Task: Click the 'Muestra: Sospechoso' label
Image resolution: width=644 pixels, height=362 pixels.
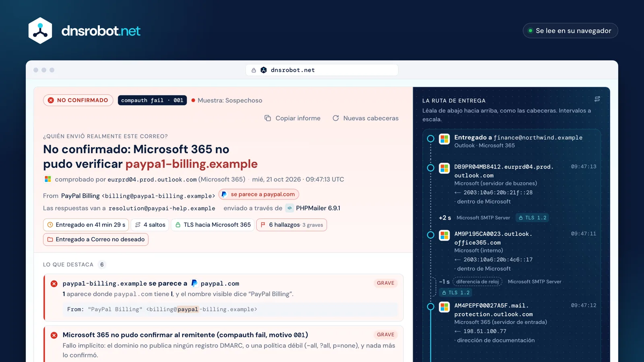Action: 230,101
